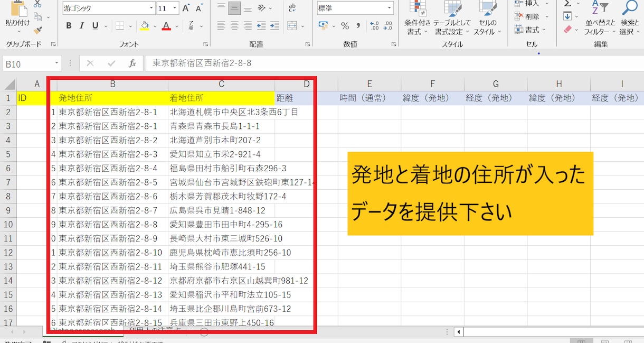644x343 pixels.
Task: Toggle middle vertical alignment
Action: coord(234,8)
